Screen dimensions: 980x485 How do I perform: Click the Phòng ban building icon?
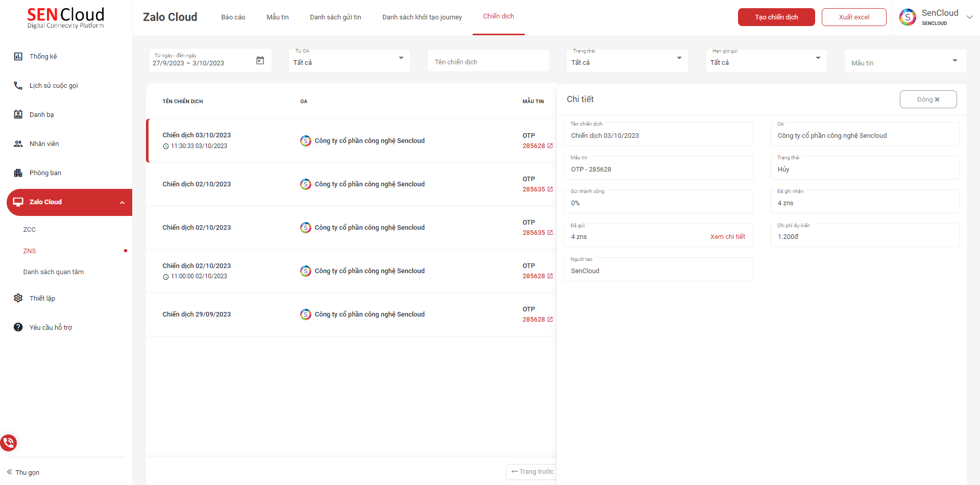[x=18, y=173]
